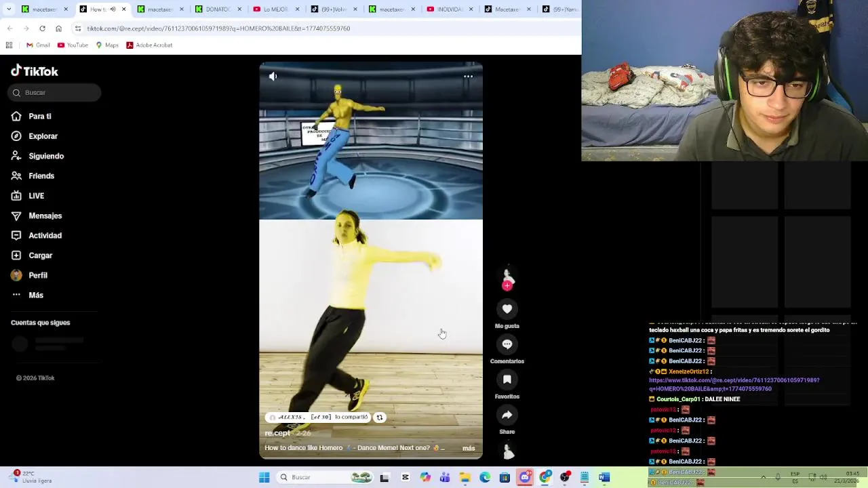Open the Windows Start menu

(264, 478)
